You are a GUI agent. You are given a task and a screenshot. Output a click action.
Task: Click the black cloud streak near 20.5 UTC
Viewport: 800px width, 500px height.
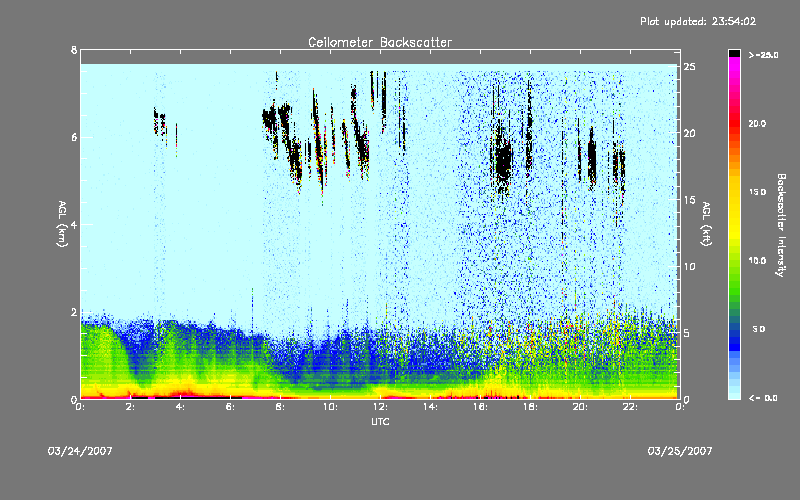[x=592, y=158]
